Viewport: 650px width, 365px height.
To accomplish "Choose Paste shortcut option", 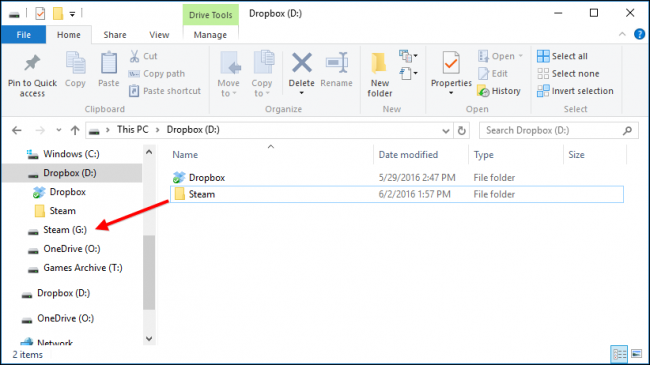I will coord(165,91).
